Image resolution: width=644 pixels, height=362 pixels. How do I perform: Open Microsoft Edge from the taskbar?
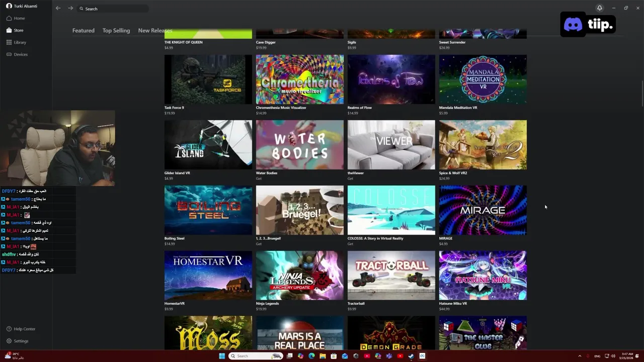point(311,356)
